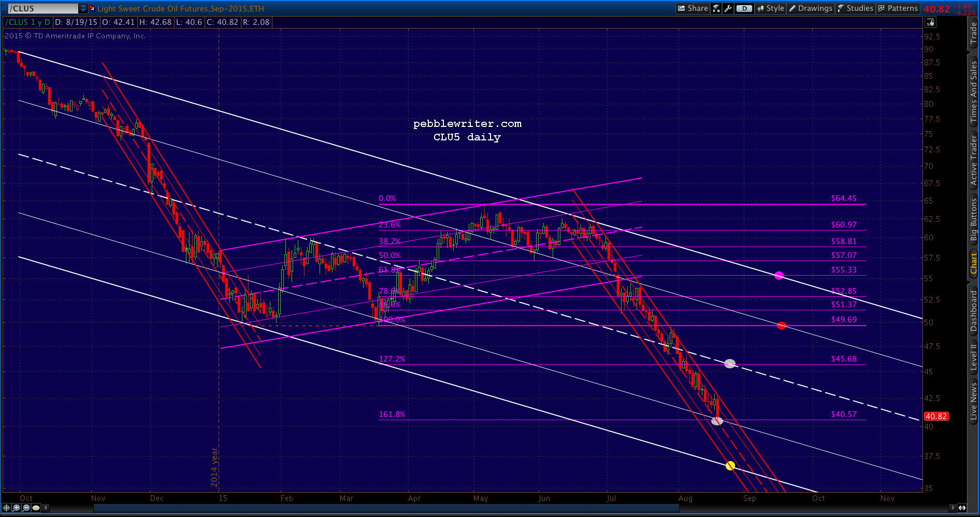Open the Studies dropdown menu
Viewport: 980px width, 517px height.
click(x=855, y=8)
